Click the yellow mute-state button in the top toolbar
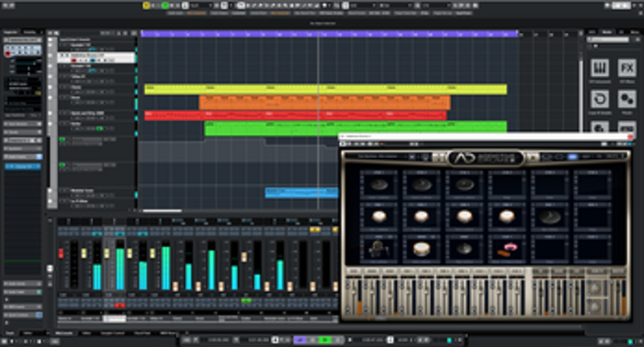Image resolution: width=644 pixels, height=347 pixels. pyautogui.click(x=147, y=6)
